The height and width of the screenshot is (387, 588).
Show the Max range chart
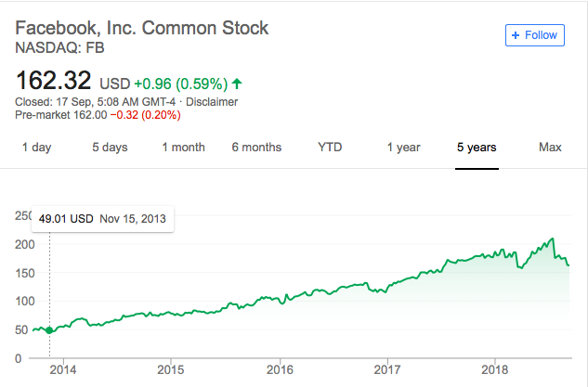(550, 147)
